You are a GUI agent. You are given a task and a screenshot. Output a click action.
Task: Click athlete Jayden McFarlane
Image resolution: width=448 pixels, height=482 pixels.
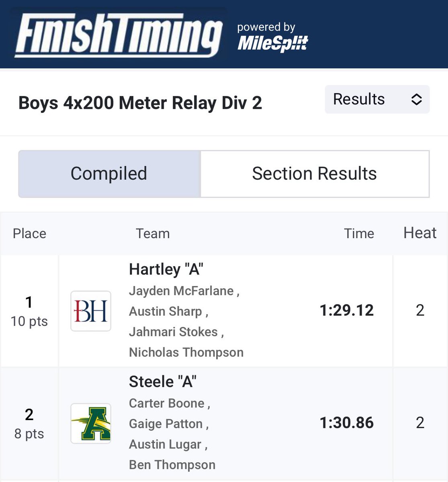click(x=181, y=291)
